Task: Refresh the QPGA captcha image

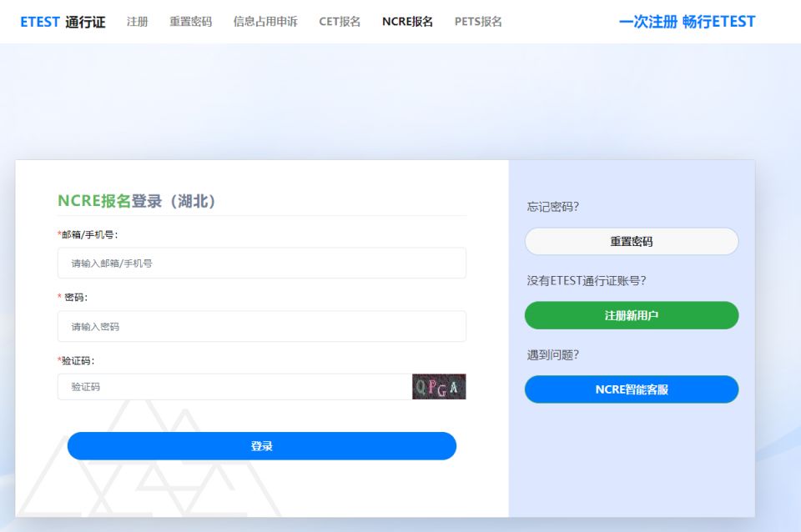Action: click(x=439, y=386)
